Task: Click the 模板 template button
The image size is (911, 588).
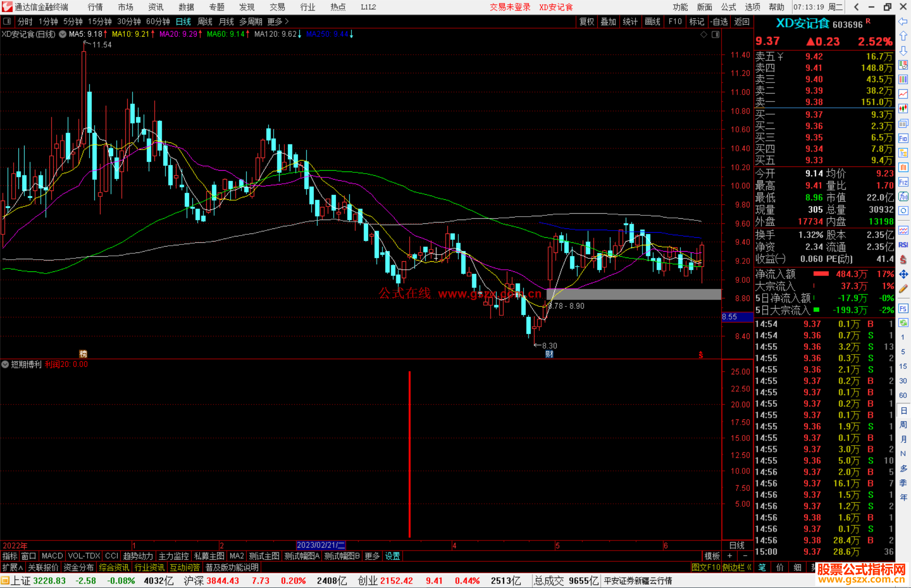Action: point(712,556)
